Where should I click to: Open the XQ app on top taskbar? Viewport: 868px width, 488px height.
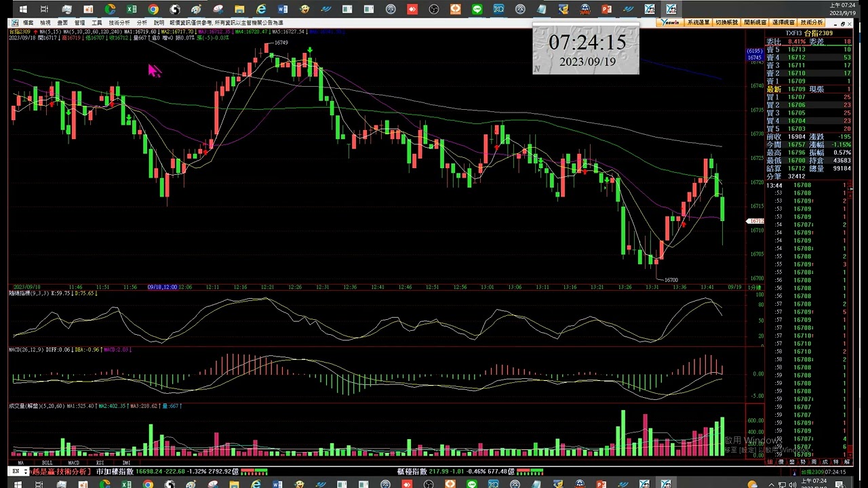coord(498,9)
